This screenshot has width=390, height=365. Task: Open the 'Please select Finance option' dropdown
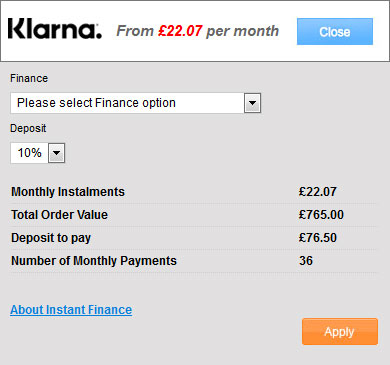(x=135, y=103)
